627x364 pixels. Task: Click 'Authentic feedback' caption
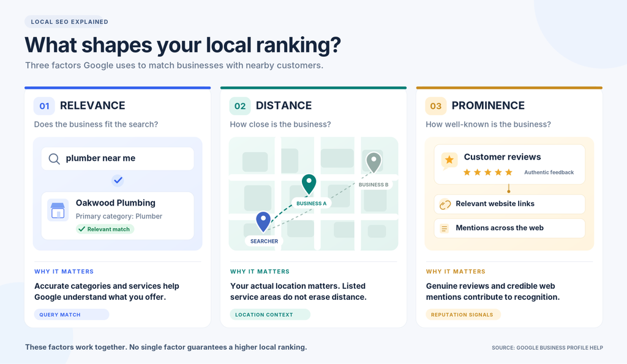[x=549, y=172]
